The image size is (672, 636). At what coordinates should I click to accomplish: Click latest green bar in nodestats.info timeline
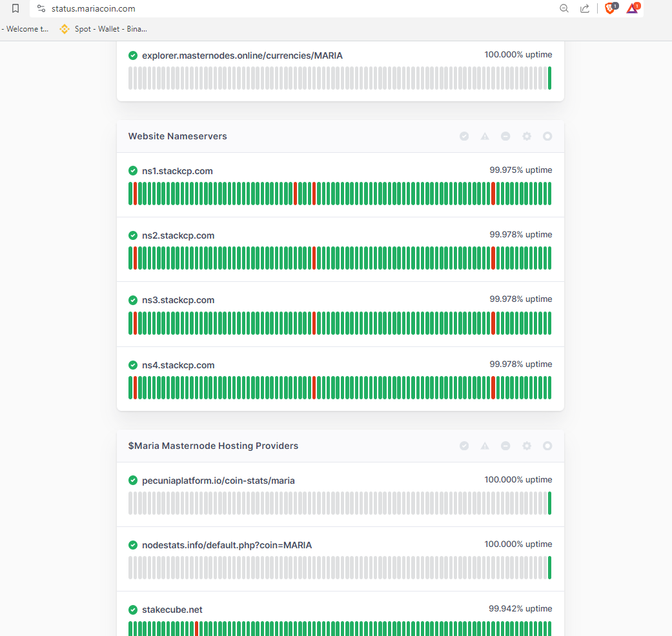pos(550,568)
